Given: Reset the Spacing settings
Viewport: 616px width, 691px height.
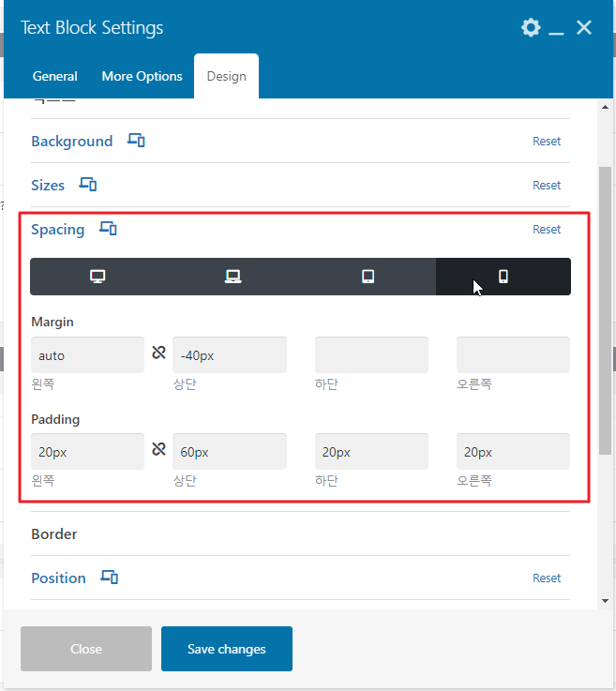Looking at the screenshot, I should click(547, 229).
